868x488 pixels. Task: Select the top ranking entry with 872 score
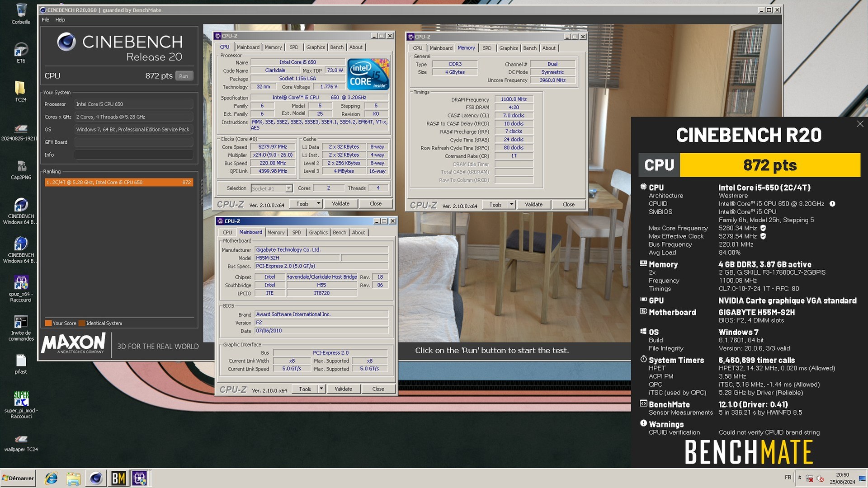(119, 183)
